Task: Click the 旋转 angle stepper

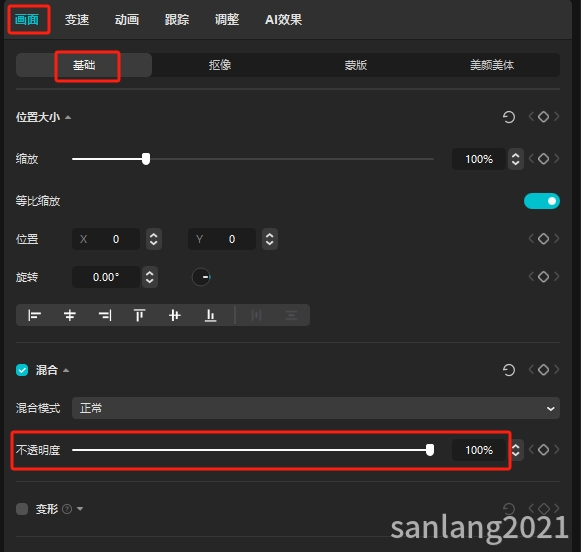Action: [x=150, y=277]
